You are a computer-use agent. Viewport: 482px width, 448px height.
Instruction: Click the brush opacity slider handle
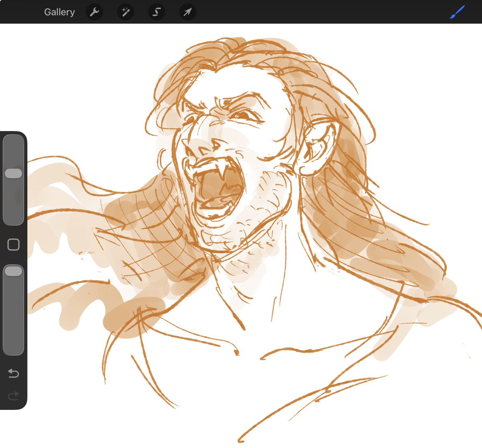click(14, 271)
